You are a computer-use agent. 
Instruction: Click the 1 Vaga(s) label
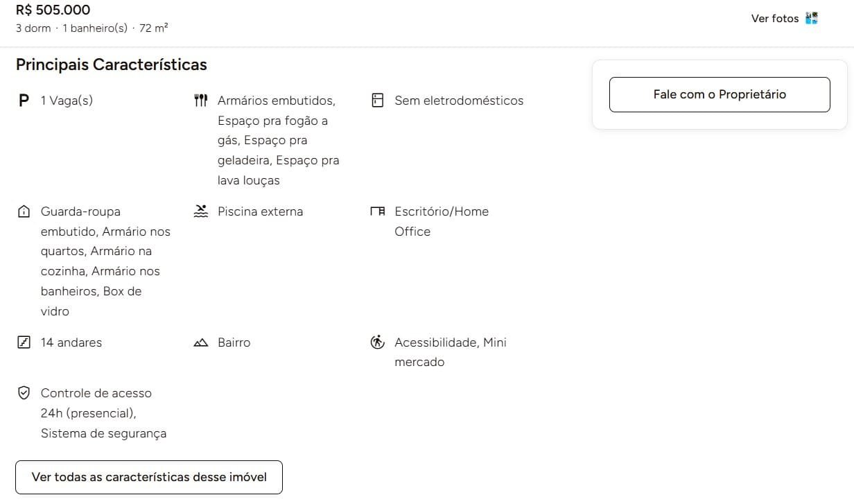click(67, 101)
